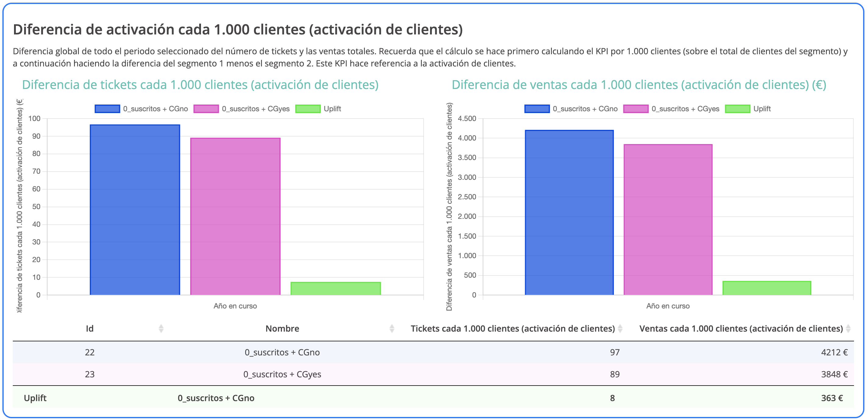This screenshot has height=420, width=868.
Task: Click pink CGyes bar in ventas chart
Action: click(x=668, y=220)
